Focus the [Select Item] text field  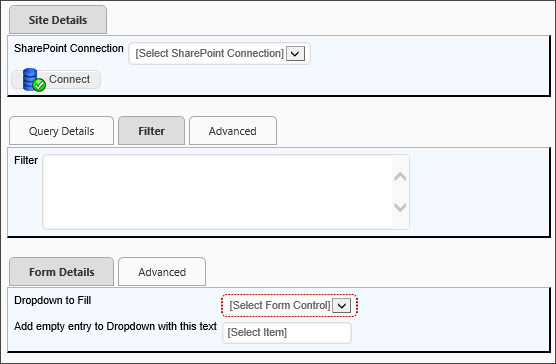click(x=287, y=333)
